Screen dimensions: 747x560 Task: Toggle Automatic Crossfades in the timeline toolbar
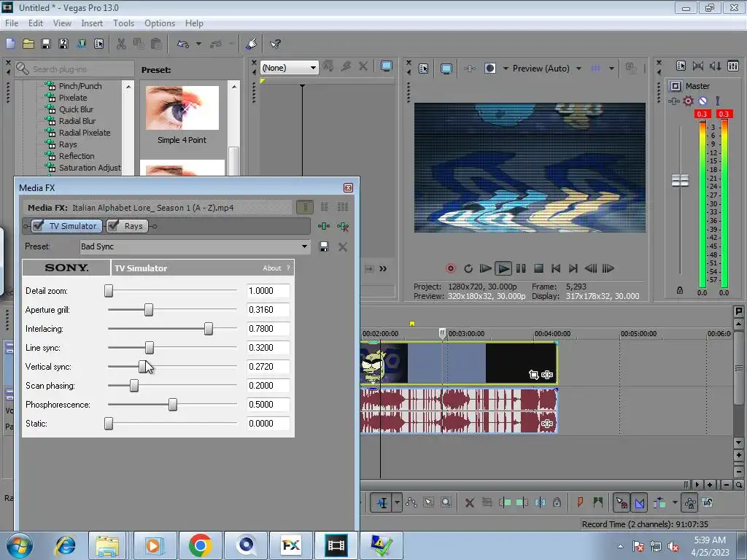pos(639,502)
